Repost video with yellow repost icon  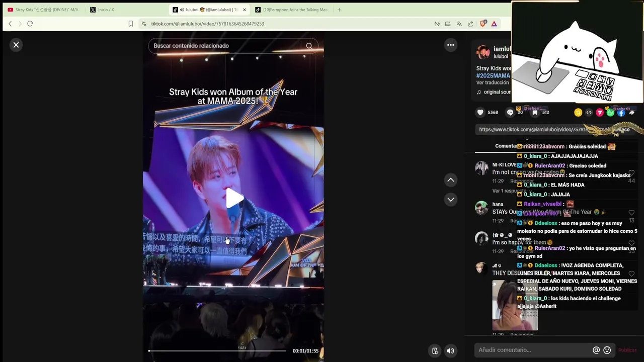coord(578,113)
